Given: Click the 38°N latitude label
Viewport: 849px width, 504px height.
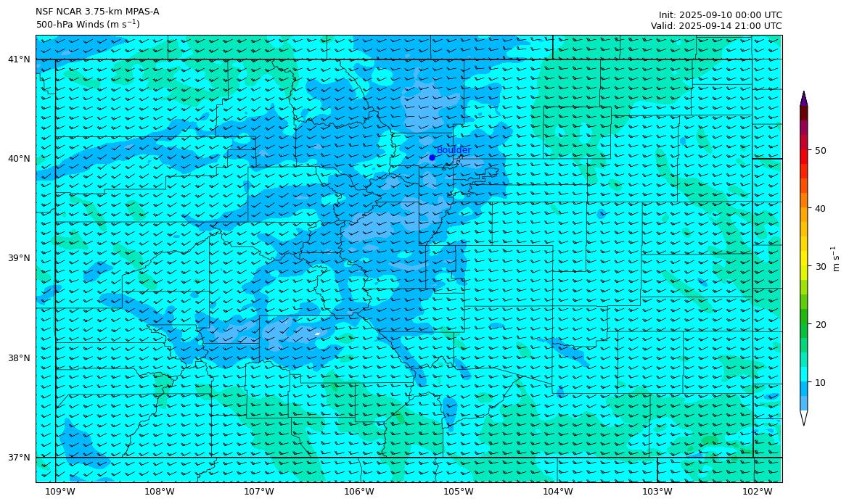Looking at the screenshot, I should pyautogui.click(x=19, y=358).
